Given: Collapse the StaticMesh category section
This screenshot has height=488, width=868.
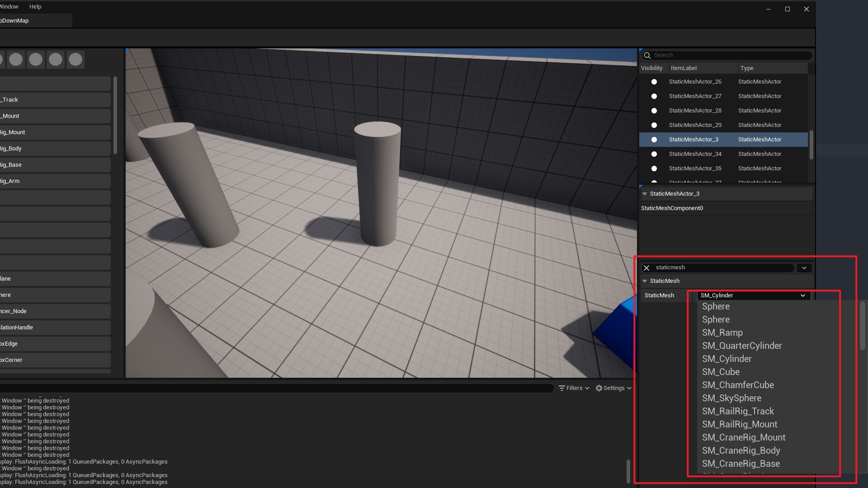Looking at the screenshot, I should 645,281.
